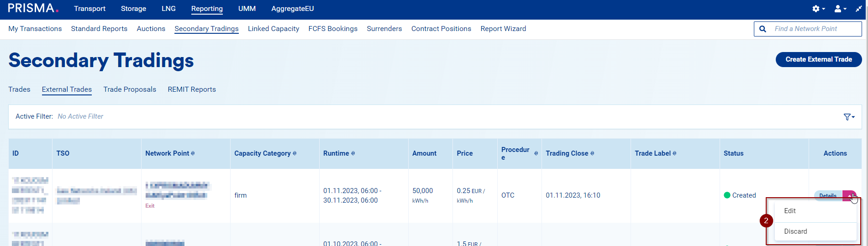Image resolution: width=868 pixels, height=246 pixels.
Task: Sort by Trade Label column
Action: point(674,153)
